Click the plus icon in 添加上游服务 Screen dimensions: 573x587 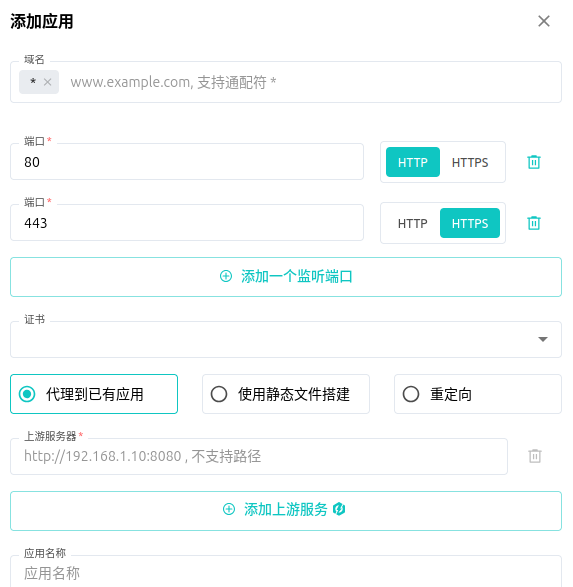pyautogui.click(x=229, y=509)
